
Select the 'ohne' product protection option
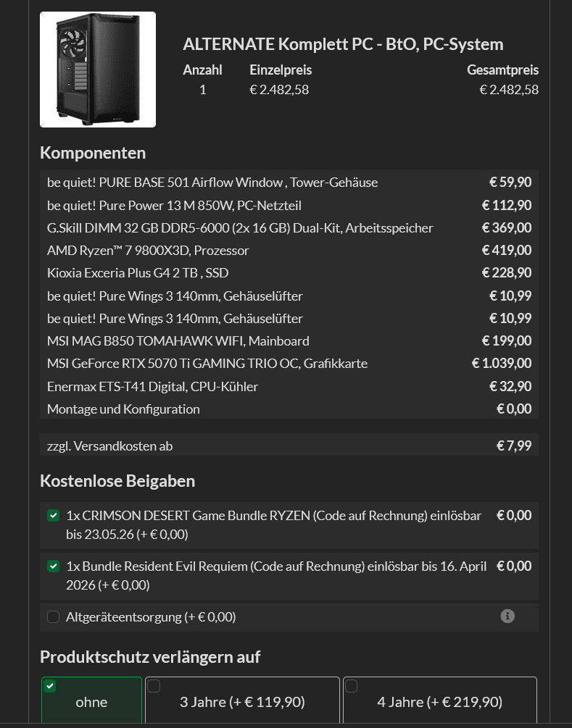pos(91,701)
